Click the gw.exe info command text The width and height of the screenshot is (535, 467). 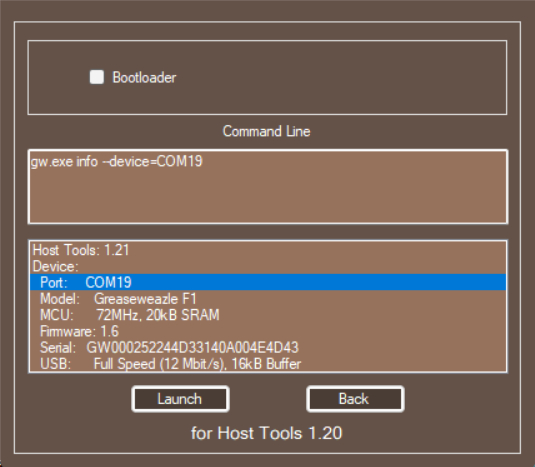117,161
